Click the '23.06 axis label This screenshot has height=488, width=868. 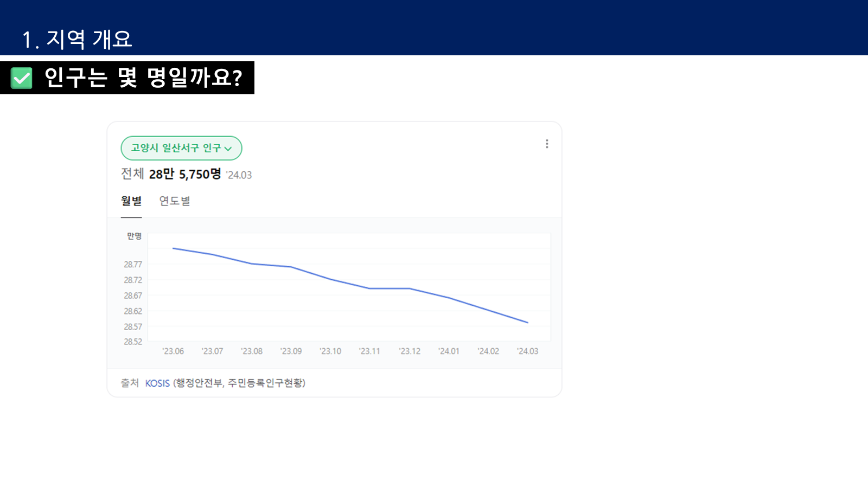tap(173, 351)
